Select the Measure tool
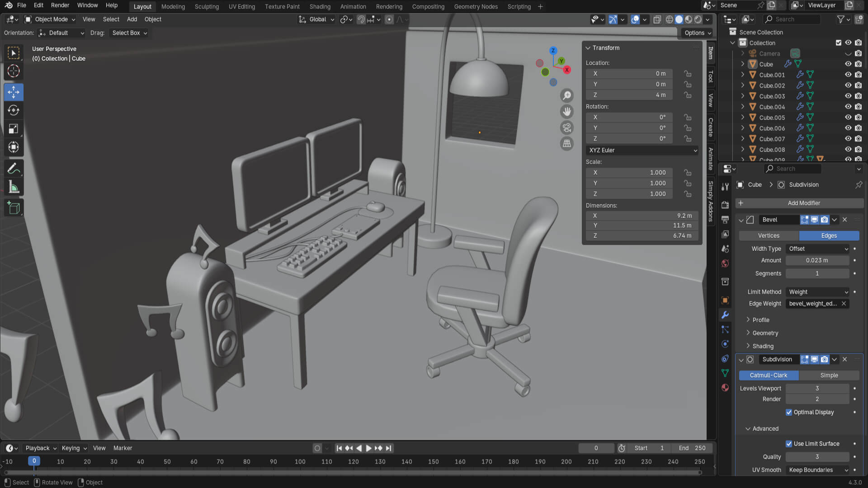Screen dimensions: 868x488 (14, 187)
